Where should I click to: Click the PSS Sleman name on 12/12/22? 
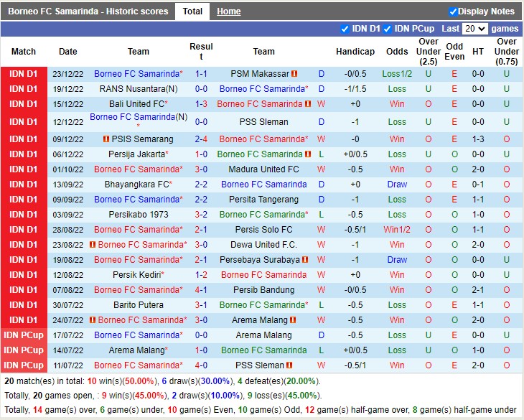pyautogui.click(x=263, y=121)
